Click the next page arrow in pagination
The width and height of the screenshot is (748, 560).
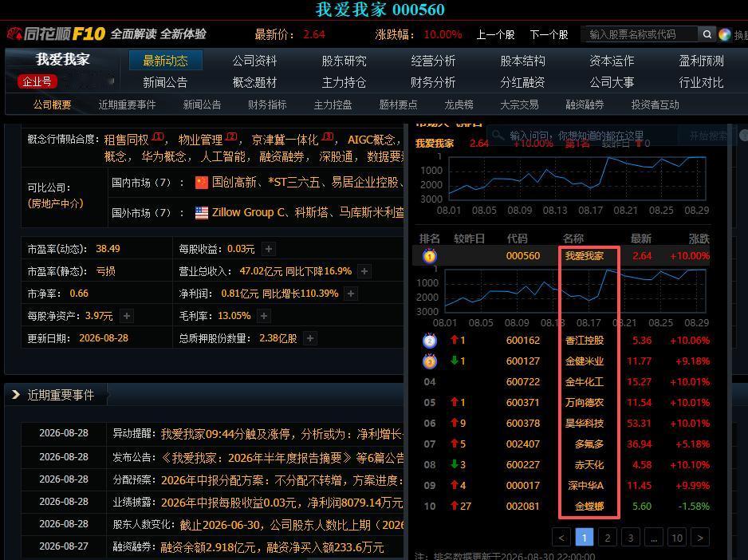[700, 538]
